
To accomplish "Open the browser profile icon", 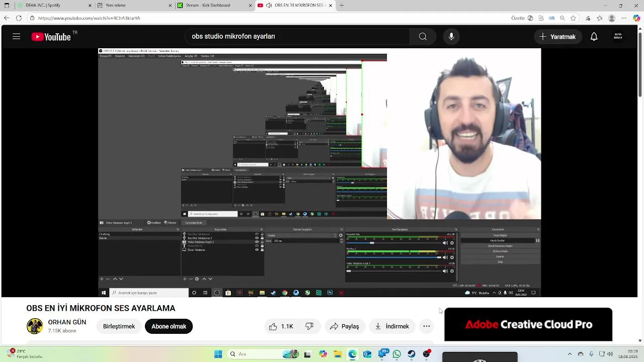I will 612,18.
